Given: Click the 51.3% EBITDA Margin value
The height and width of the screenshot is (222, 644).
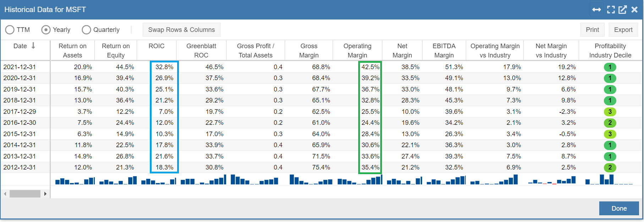Looking at the screenshot, I should pyautogui.click(x=454, y=67).
